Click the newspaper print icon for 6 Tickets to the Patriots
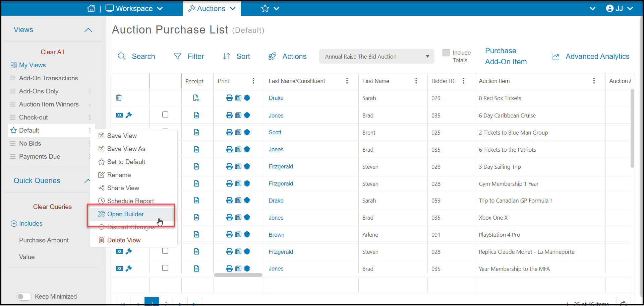Screen dimensions: 644x306 point(238,149)
